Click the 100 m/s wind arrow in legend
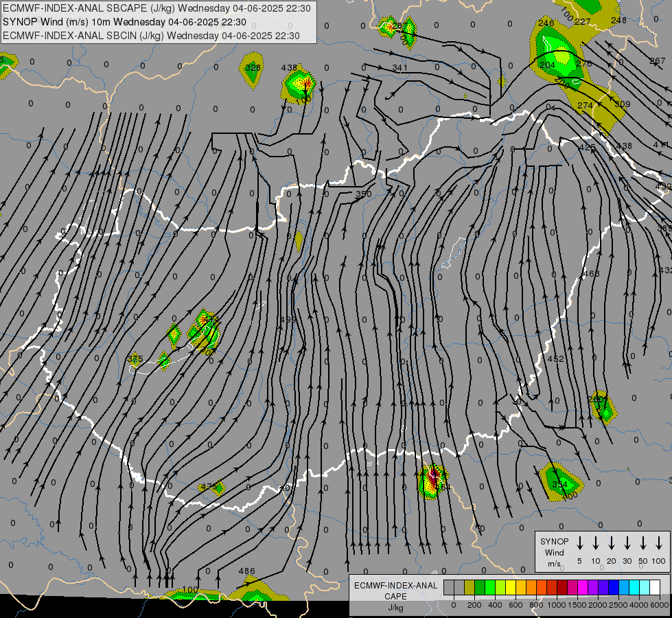 coord(659,543)
